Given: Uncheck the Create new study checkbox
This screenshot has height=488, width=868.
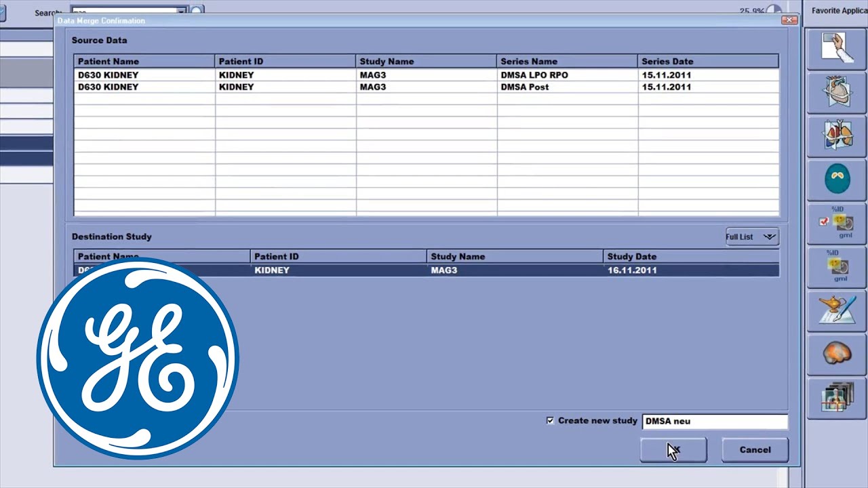Looking at the screenshot, I should pos(550,421).
